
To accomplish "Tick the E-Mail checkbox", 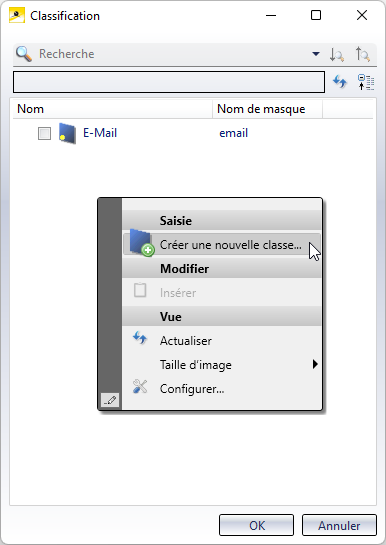I will (44, 133).
